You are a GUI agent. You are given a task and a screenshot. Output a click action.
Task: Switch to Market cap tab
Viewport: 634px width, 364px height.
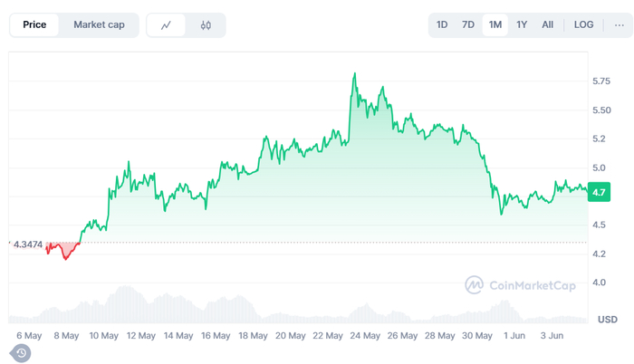(99, 24)
